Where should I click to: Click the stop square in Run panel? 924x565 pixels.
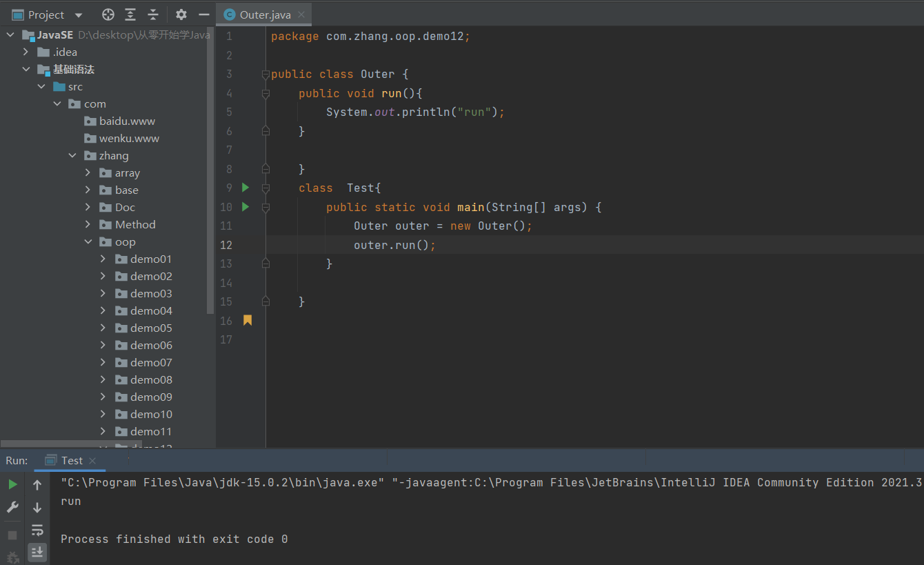[x=12, y=535]
